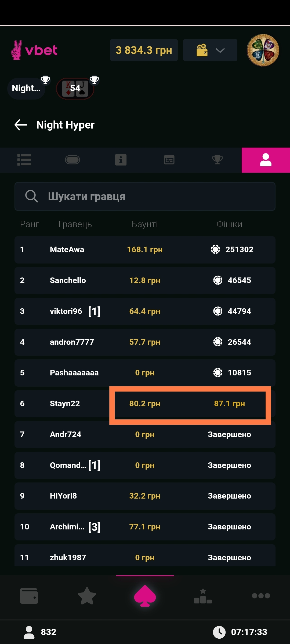Open favorites star in bottom bar
The height and width of the screenshot is (644, 290).
click(x=87, y=596)
